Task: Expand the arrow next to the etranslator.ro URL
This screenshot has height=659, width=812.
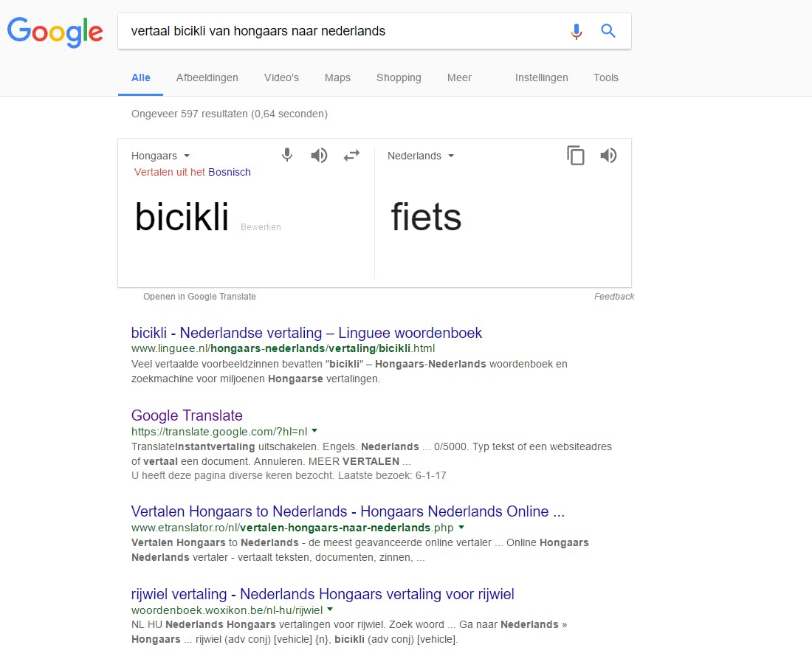Action: coord(461,527)
